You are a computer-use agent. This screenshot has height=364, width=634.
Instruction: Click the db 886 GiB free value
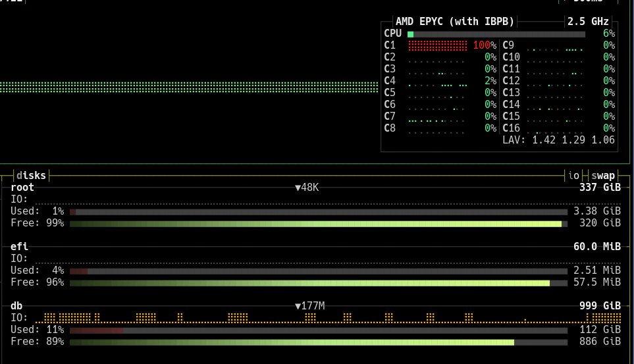point(600,342)
